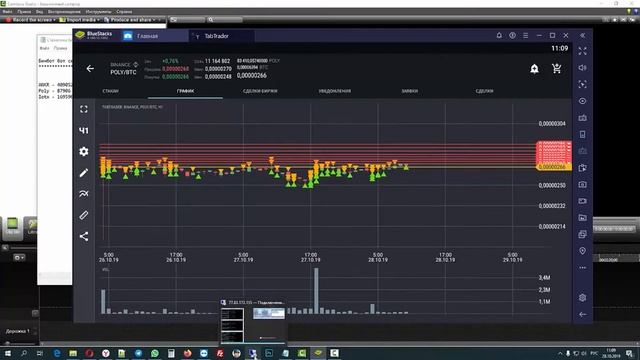Open BlueStacks notifications bell
640x360 pixels.
499,36
